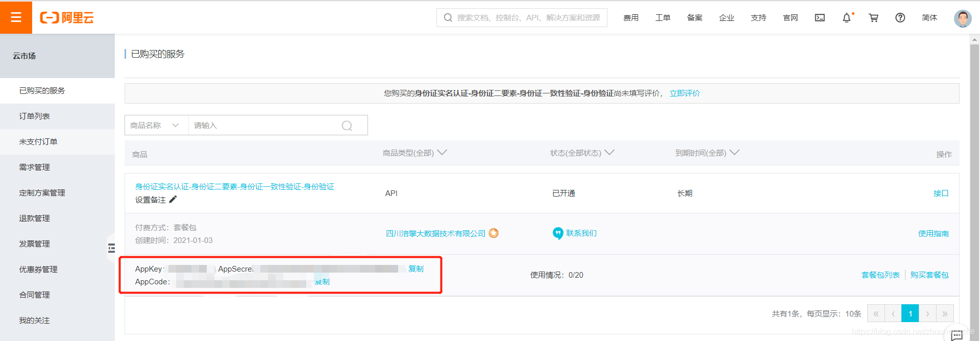
Task: Open the orange hamburger menu
Action: pyautogui.click(x=16, y=17)
